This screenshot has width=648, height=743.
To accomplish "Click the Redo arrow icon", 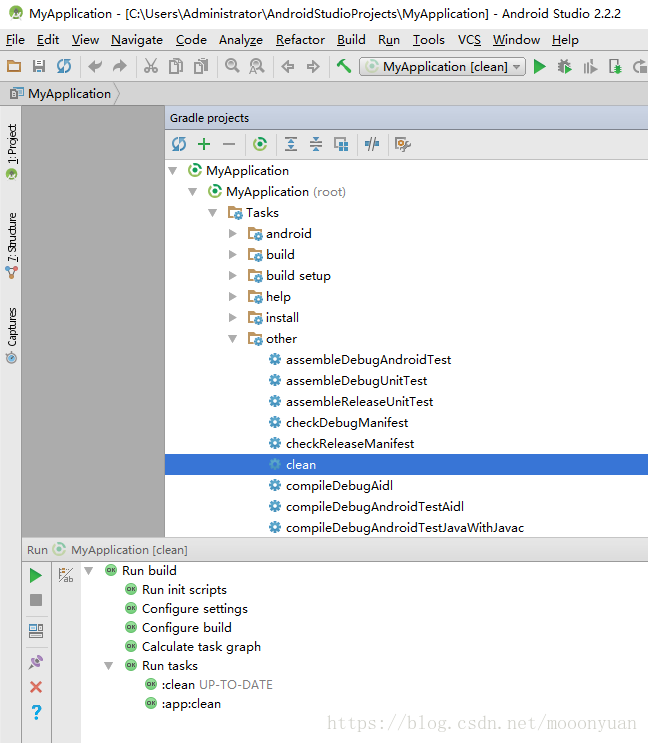I will [x=120, y=66].
